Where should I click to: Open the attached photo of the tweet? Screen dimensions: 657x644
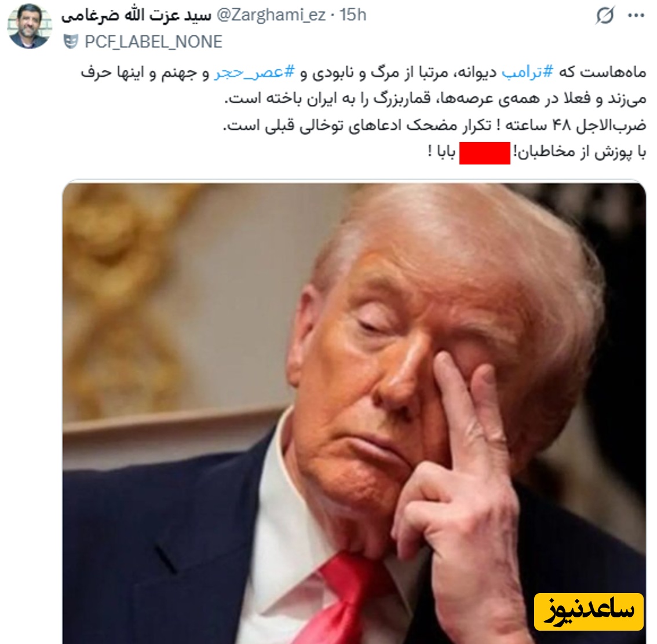[x=354, y=414]
